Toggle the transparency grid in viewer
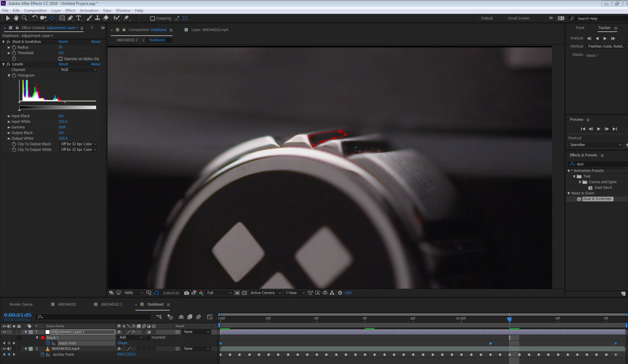 click(245, 293)
